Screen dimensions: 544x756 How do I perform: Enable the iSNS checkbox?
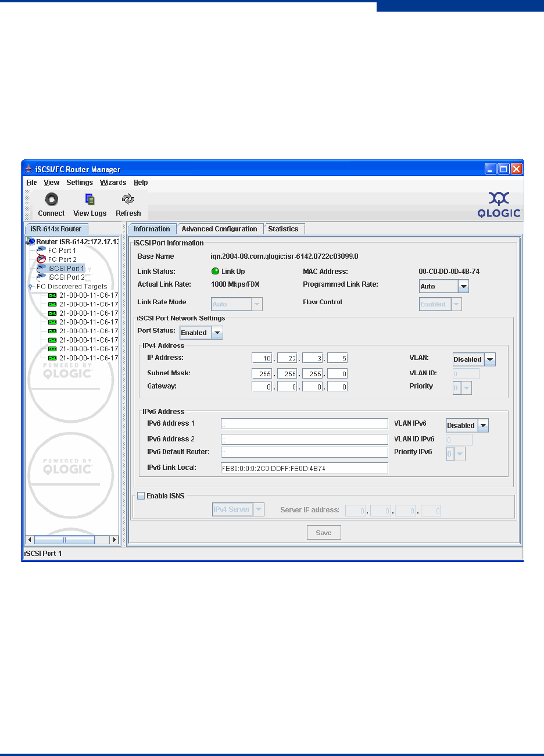[x=141, y=496]
